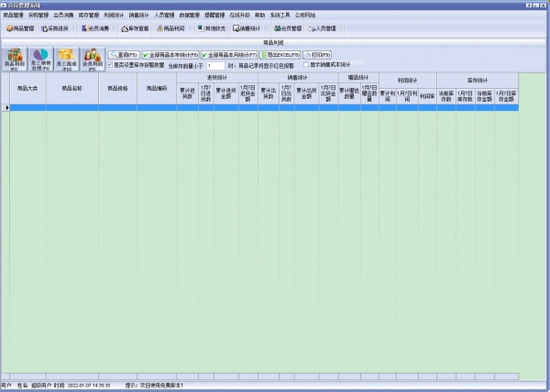Click the 员工销售业绩 pie chart icon

40,60
